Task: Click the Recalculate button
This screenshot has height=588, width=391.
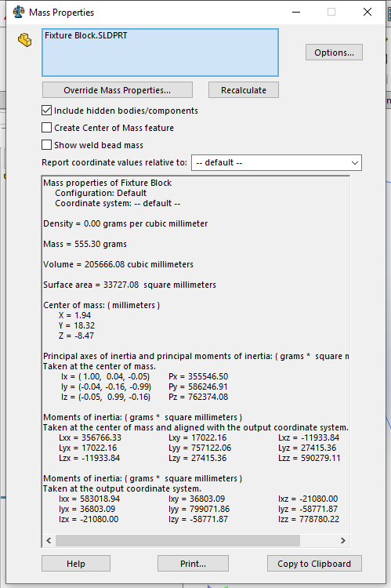Action: pyautogui.click(x=244, y=90)
